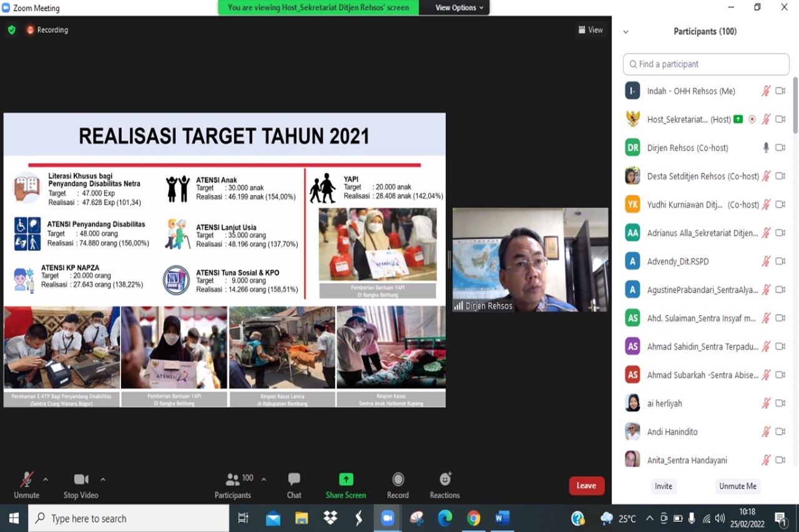799x532 pixels.
Task: Click signal bars icon on Dirjen Rehsos video
Action: pos(459,306)
